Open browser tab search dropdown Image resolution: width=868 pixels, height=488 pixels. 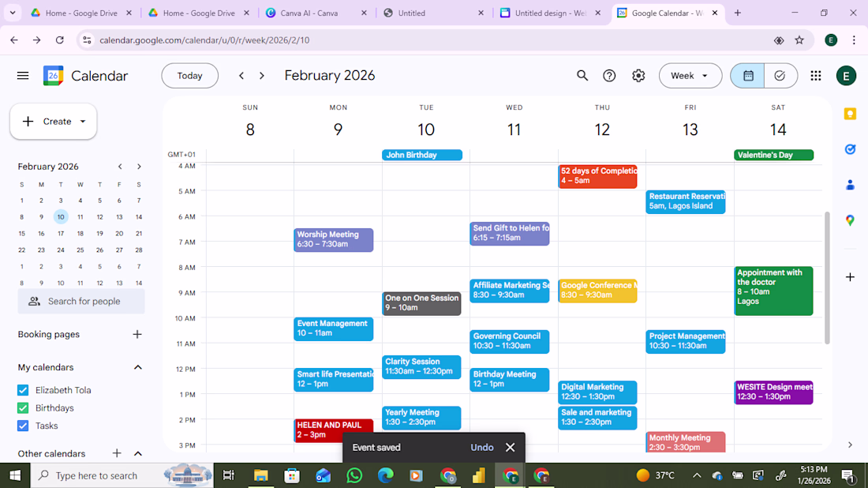[12, 13]
